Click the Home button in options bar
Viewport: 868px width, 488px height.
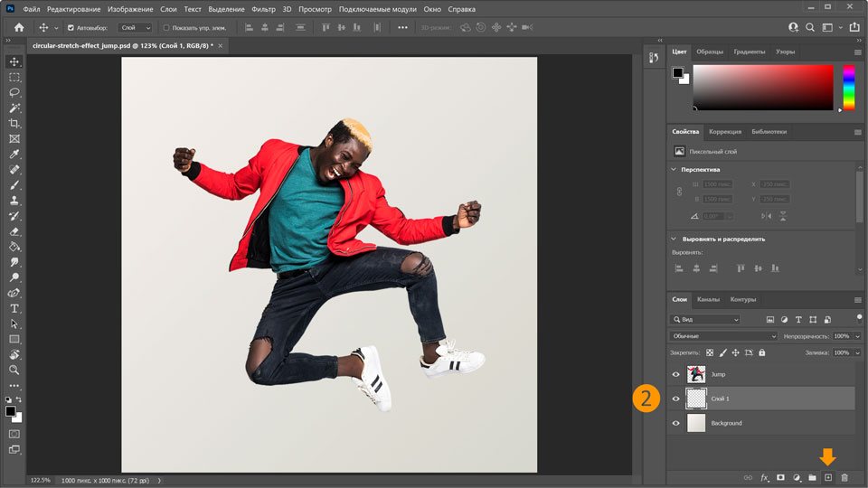pyautogui.click(x=18, y=27)
